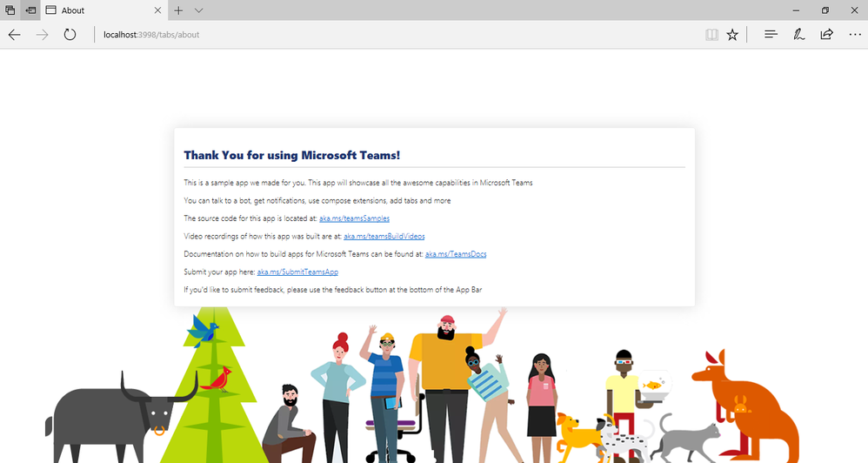868x463 pixels.
Task: Reload the About page
Action: pyautogui.click(x=70, y=34)
